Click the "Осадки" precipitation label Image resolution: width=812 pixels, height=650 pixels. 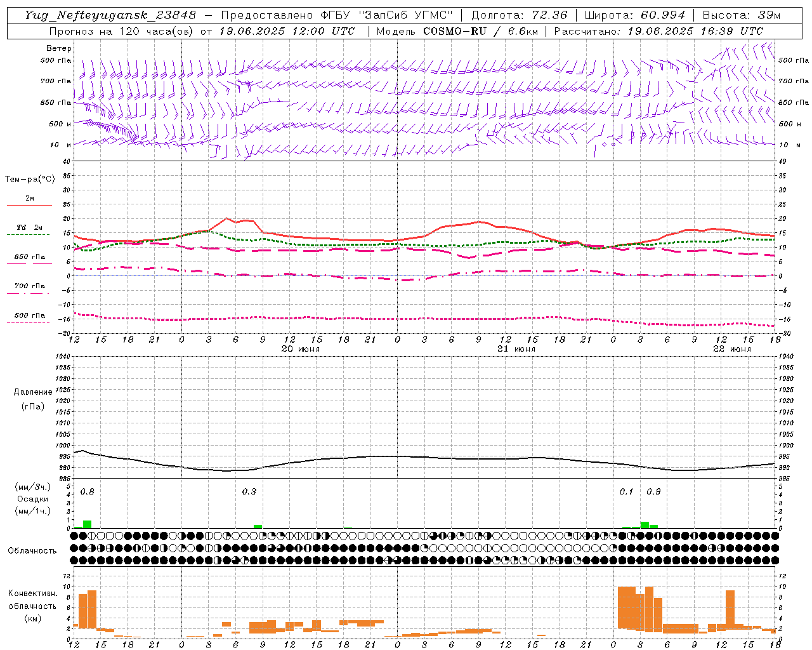[32, 499]
